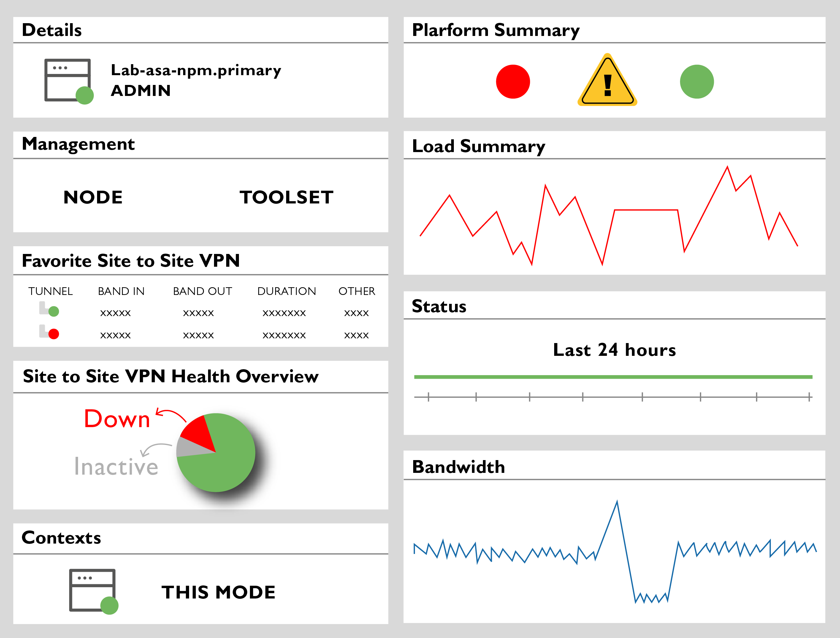Click the Down label in VPN Health Overview
The image size is (840, 638).
[x=117, y=419]
